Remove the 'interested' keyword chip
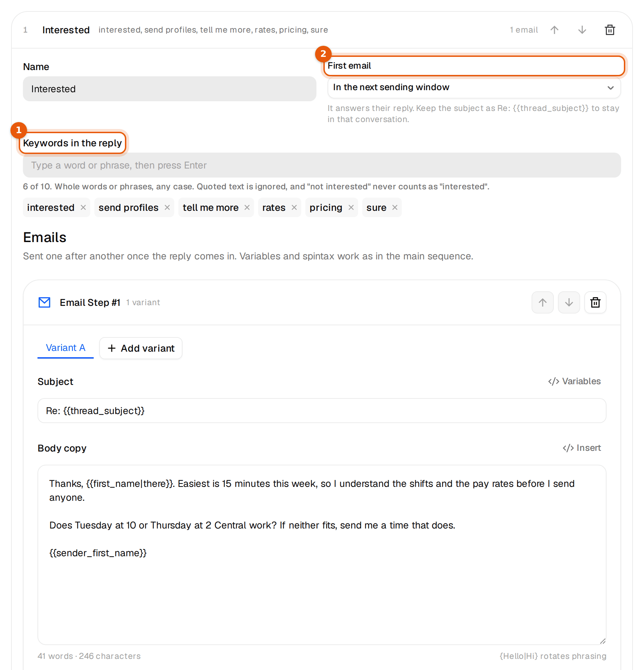Viewport: 644px width, 670px height. (x=83, y=207)
